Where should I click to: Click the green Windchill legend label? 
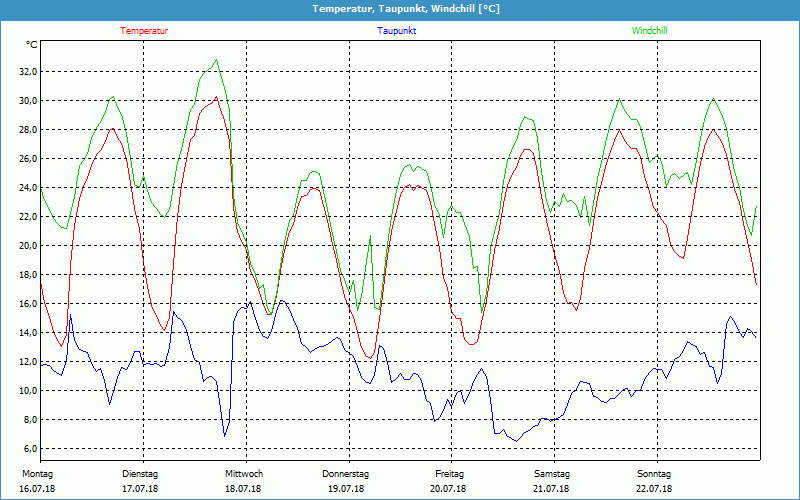tap(649, 31)
